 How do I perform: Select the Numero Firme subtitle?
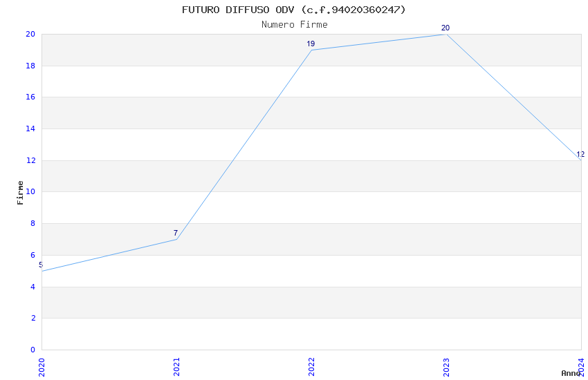pos(294,25)
